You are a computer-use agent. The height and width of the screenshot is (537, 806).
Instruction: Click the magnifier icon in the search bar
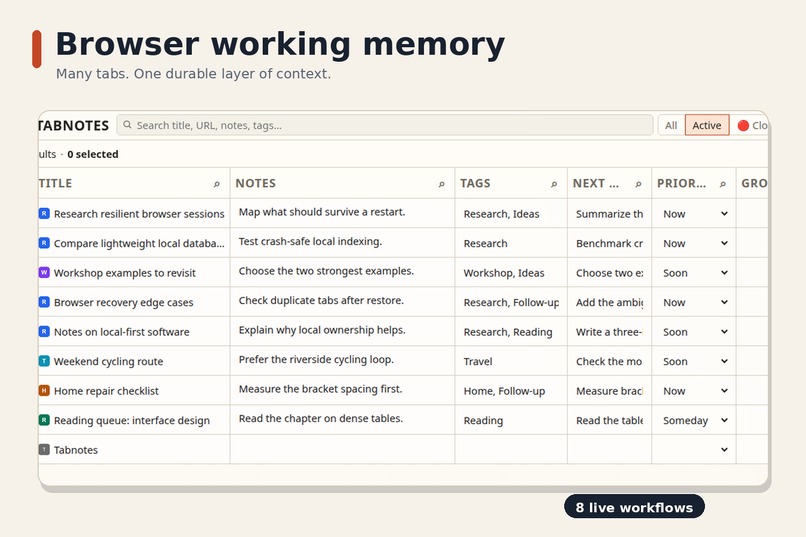127,125
